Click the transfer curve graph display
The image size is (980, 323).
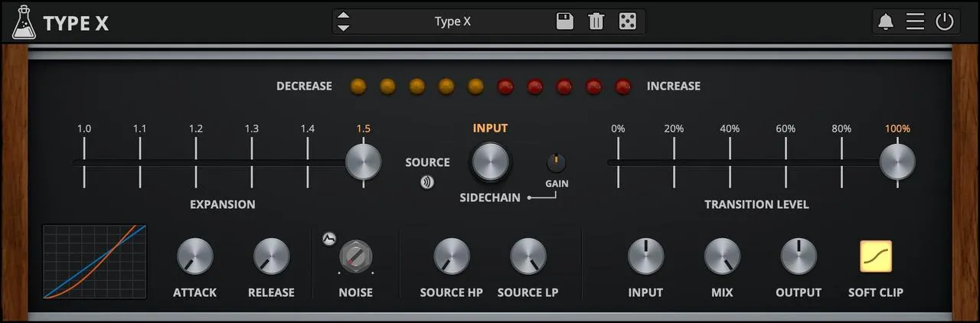tap(94, 261)
